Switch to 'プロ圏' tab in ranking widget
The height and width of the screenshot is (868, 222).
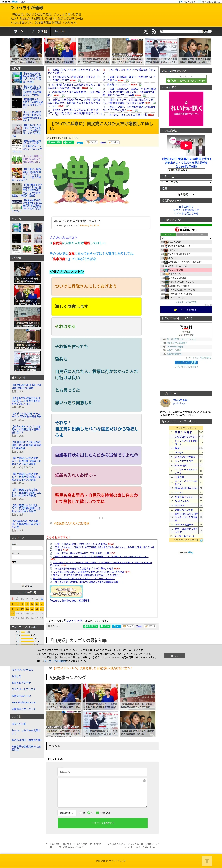pos(200,235)
